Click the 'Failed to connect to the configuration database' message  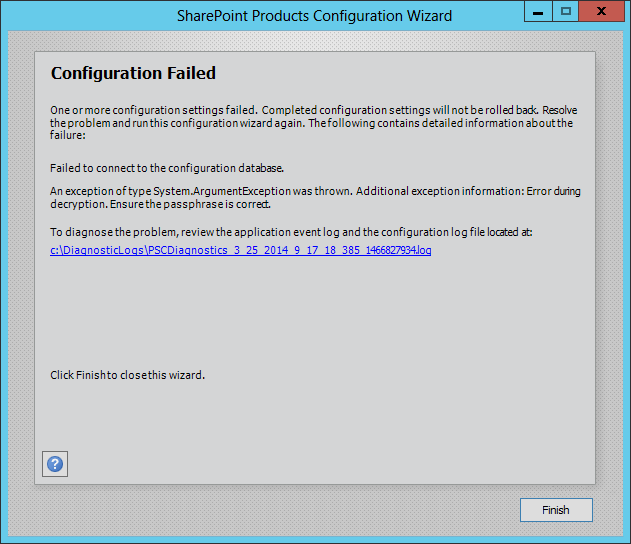pyautogui.click(x=160, y=167)
